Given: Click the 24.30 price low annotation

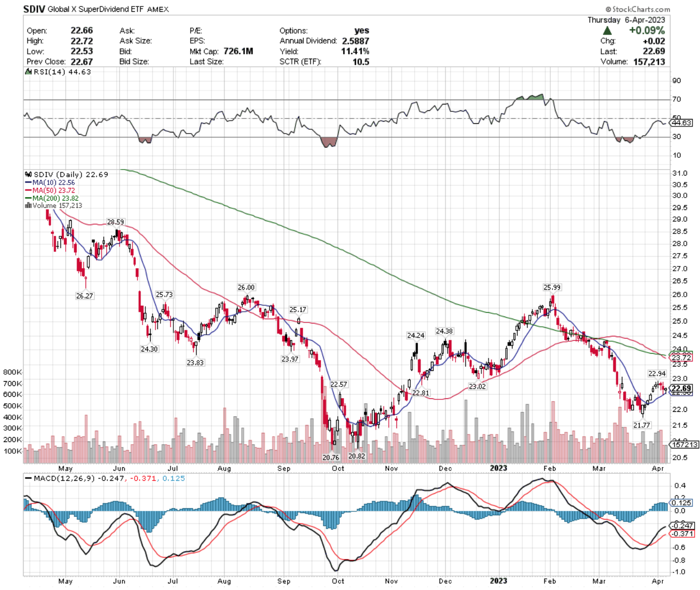Looking at the screenshot, I should (149, 349).
